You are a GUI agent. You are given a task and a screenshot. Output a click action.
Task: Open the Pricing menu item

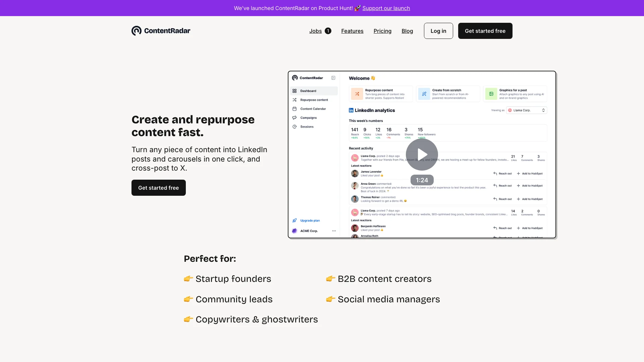382,31
